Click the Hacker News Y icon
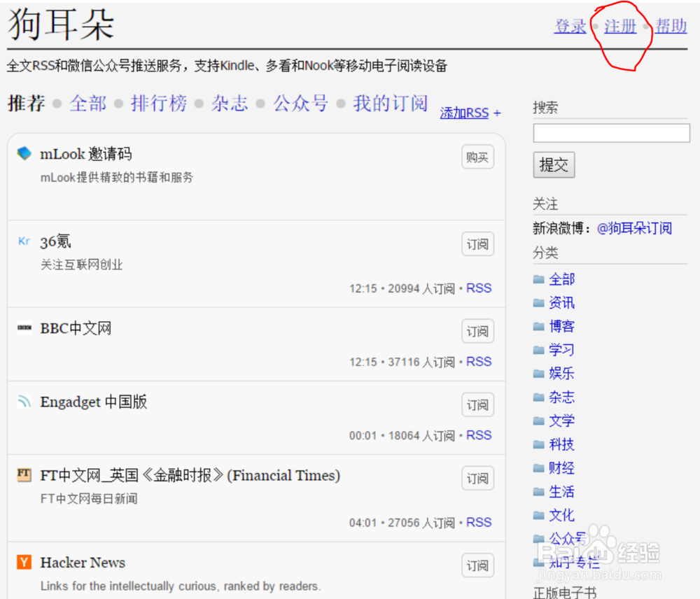Viewport: 700px width, 599px height. (24, 562)
